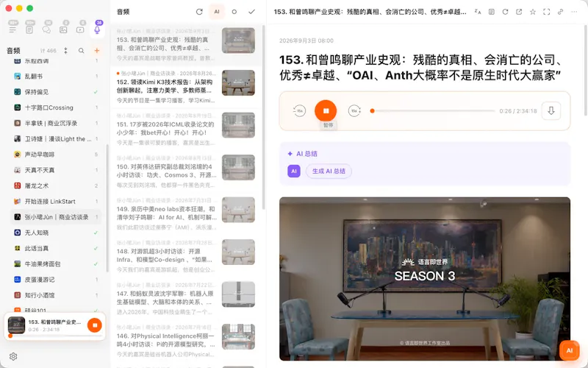
Task: Select the 半拿铁 | 商业沉浮录 feed
Action: click(x=56, y=123)
